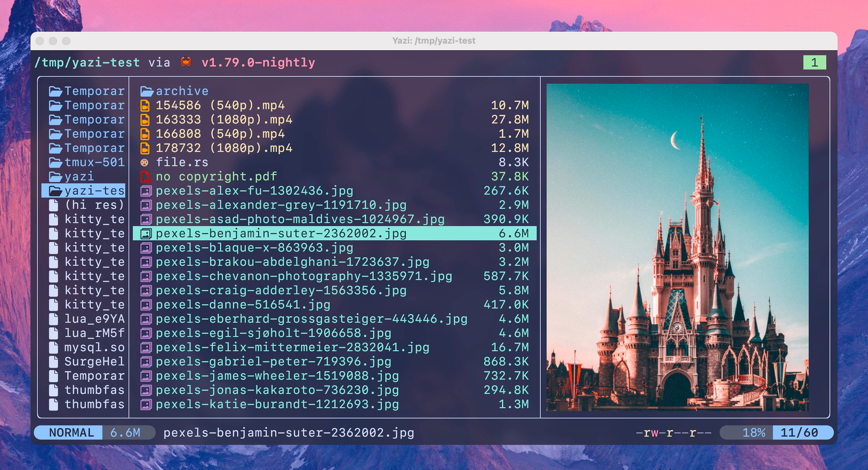Click image icon beside pexels-alexander-grey-1191710.jpg

tap(145, 205)
